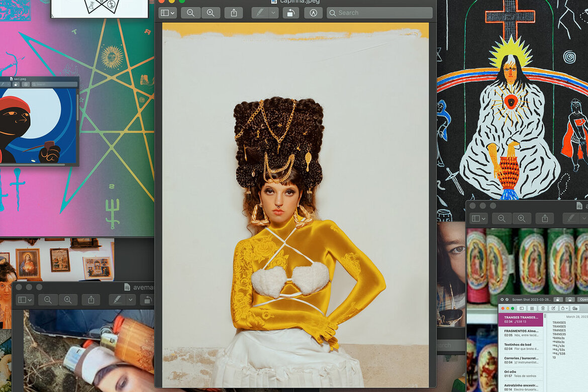588x392 pixels.
Task: Open the 'Ori oOo' note
Action: [521, 373]
